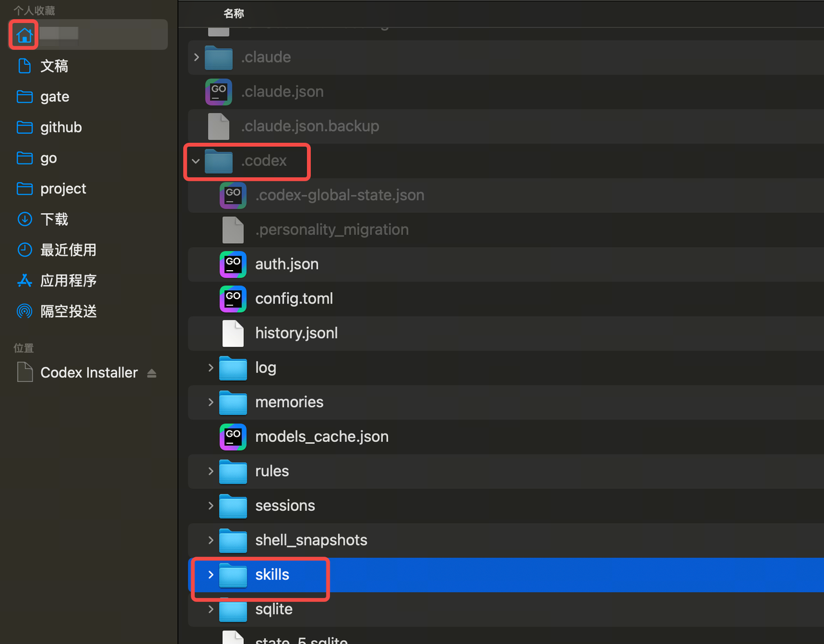Open 最近使用 Recents in sidebar
This screenshot has width=824, height=644.
tap(68, 250)
